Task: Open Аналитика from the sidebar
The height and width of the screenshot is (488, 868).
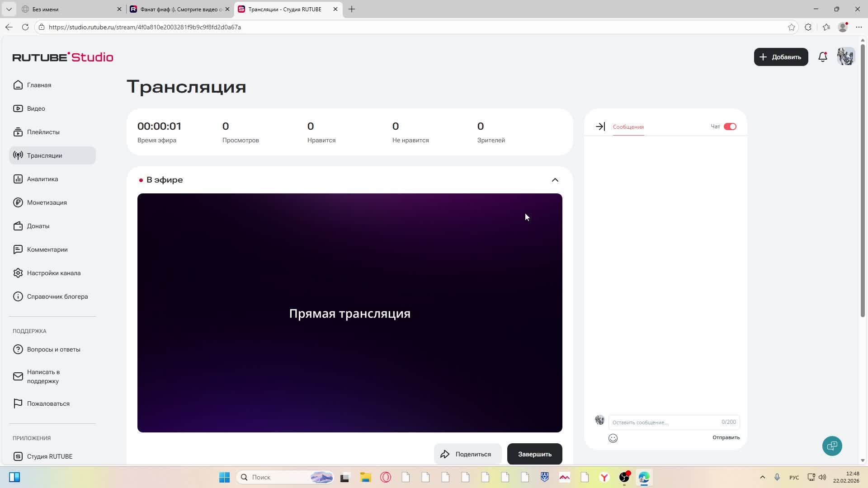Action: (x=42, y=179)
